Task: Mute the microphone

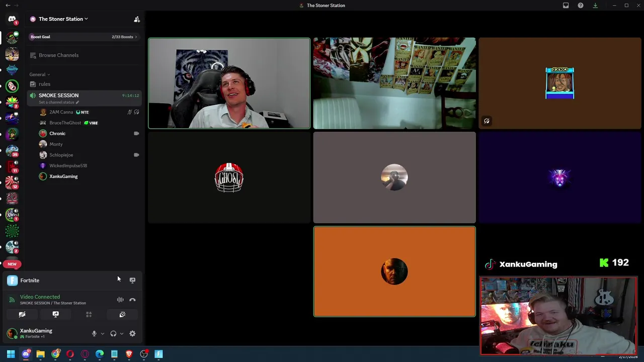Action: pos(94,333)
